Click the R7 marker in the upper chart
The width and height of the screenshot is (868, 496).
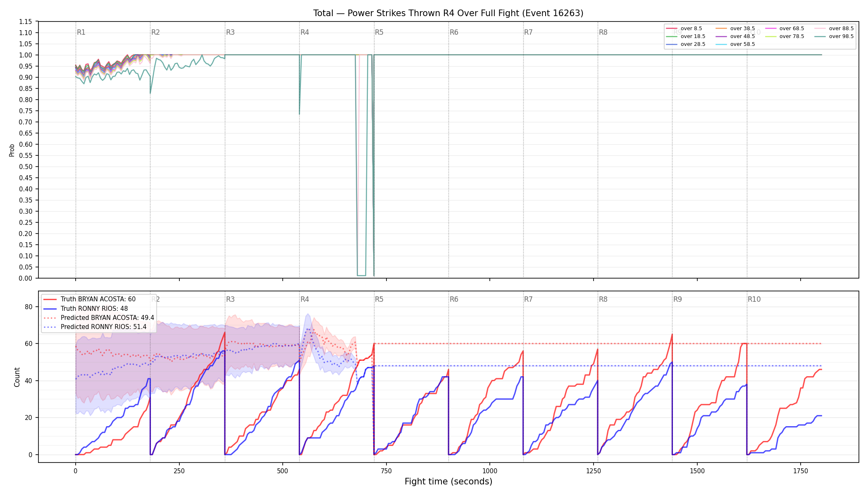tap(528, 32)
